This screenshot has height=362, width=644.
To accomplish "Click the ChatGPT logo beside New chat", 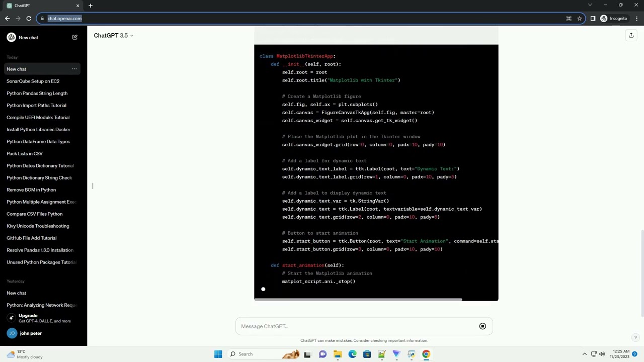I will tap(11, 37).
